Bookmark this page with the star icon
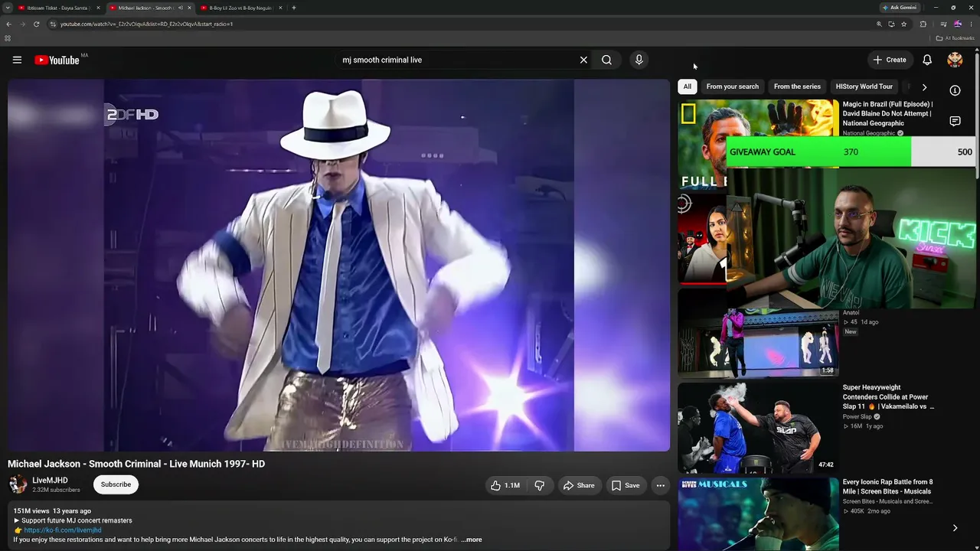The width and height of the screenshot is (980, 551). click(x=904, y=24)
